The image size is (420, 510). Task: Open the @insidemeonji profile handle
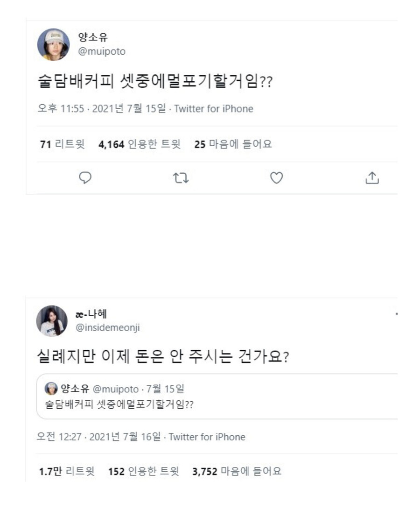pos(107,328)
